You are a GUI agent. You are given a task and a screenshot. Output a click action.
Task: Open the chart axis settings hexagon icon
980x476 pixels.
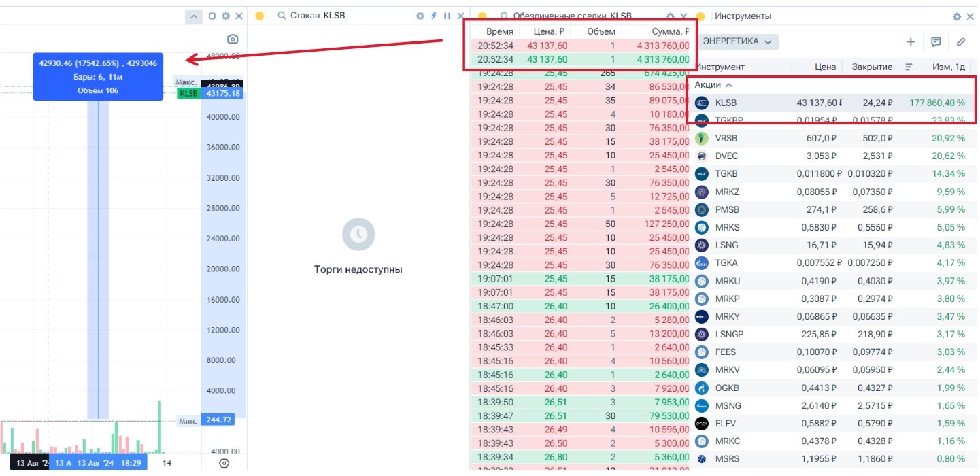point(224,463)
